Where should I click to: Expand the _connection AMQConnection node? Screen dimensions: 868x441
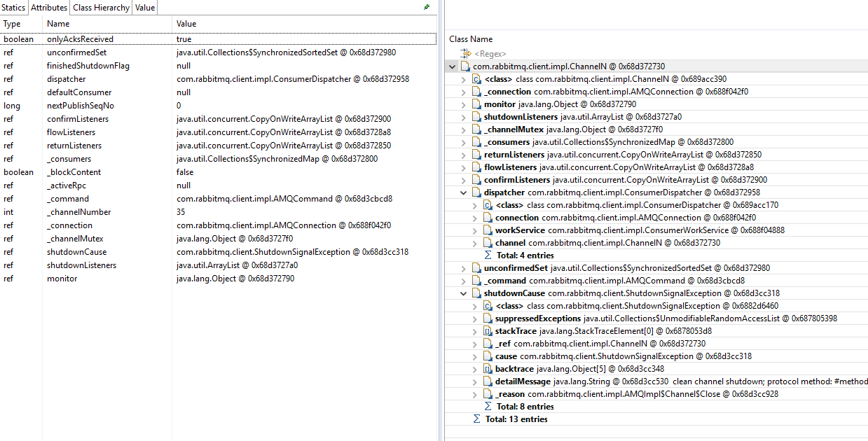(x=464, y=92)
